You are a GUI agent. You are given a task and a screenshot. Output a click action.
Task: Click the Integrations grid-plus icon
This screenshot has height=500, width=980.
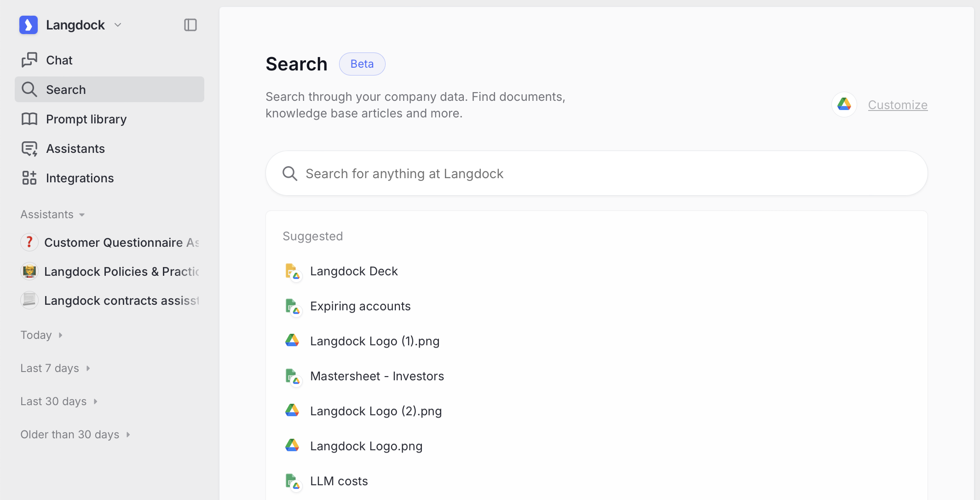pos(29,178)
